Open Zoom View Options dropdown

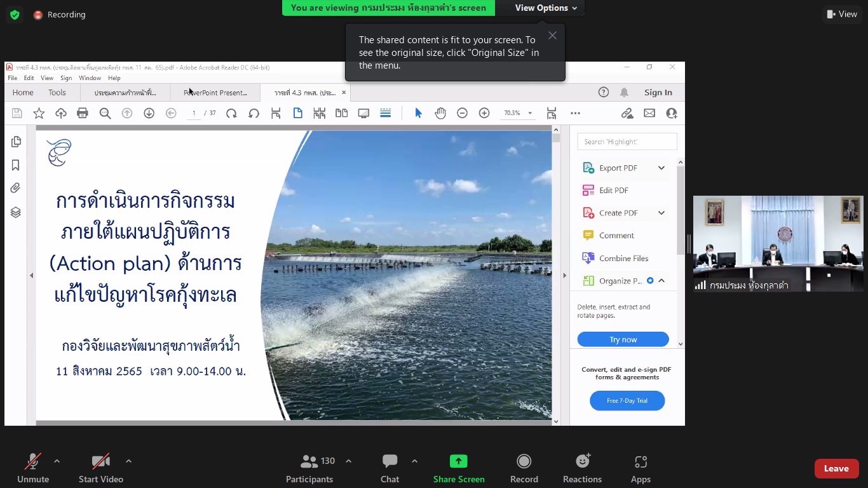pyautogui.click(x=546, y=8)
